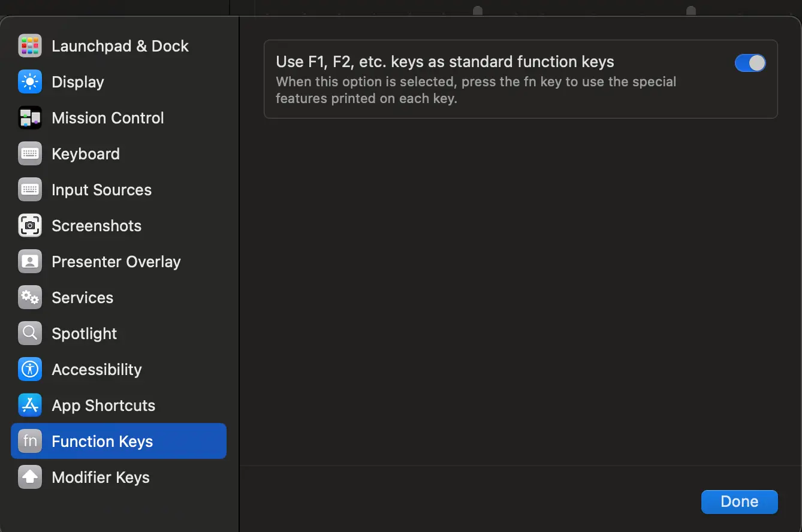Screen dimensions: 802x532
Task: Click the Presenter Overlay person icon
Action: 29,262
